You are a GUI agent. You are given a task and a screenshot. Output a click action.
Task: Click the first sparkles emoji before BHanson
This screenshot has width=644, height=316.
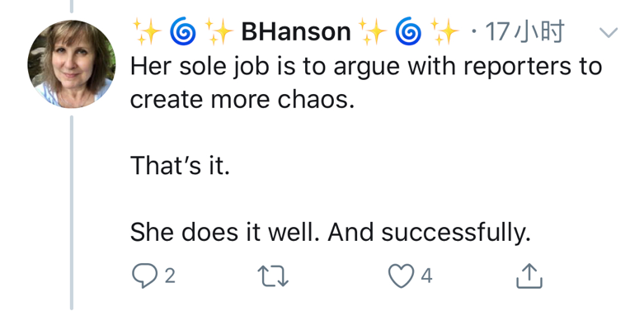(147, 32)
